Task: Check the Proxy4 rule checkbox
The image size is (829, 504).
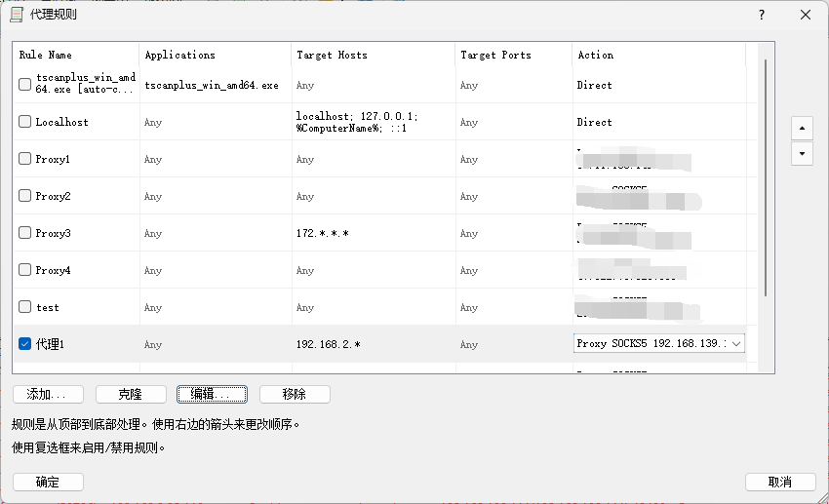Action: [24, 269]
